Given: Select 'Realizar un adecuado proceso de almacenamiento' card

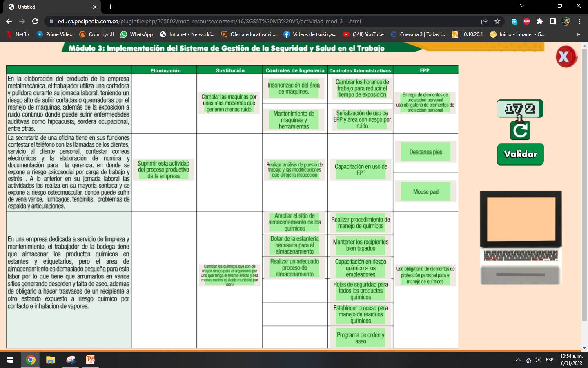Looking at the screenshot, I should [x=294, y=268].
